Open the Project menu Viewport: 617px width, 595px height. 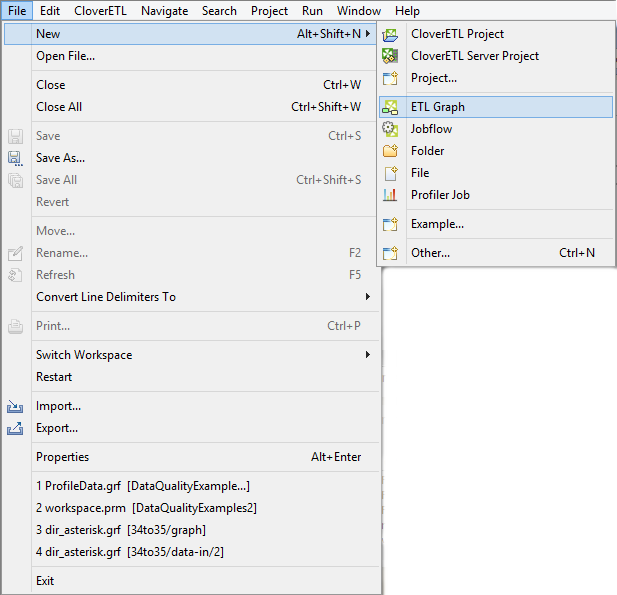[269, 11]
